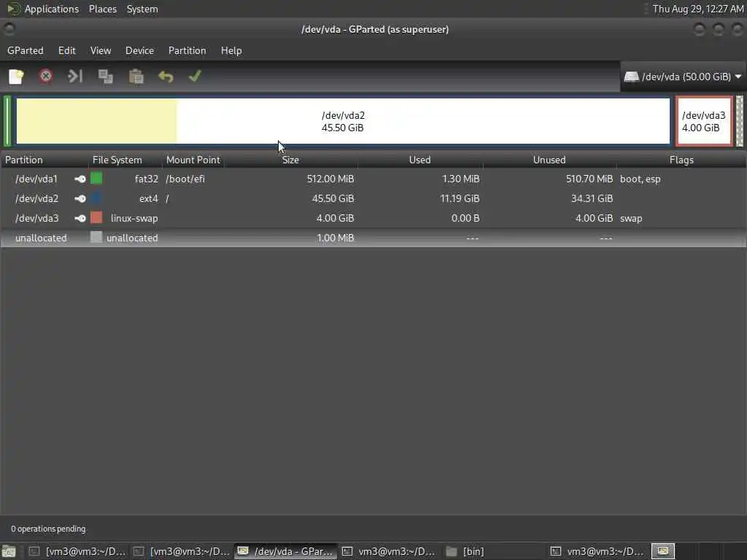
Task: Select /dev/vda2 in the disk graphic
Action: point(343,121)
